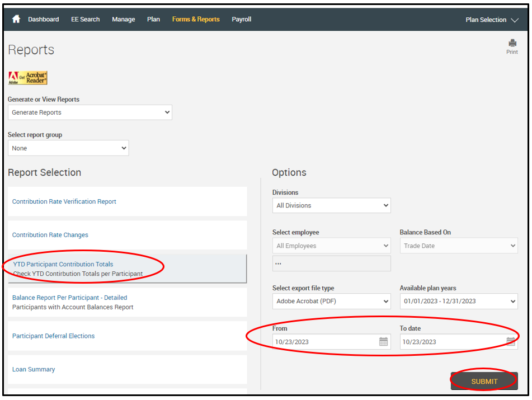Select YTD Participant Contribution Totals report
Screen dimensions: 532x400
(x=63, y=264)
